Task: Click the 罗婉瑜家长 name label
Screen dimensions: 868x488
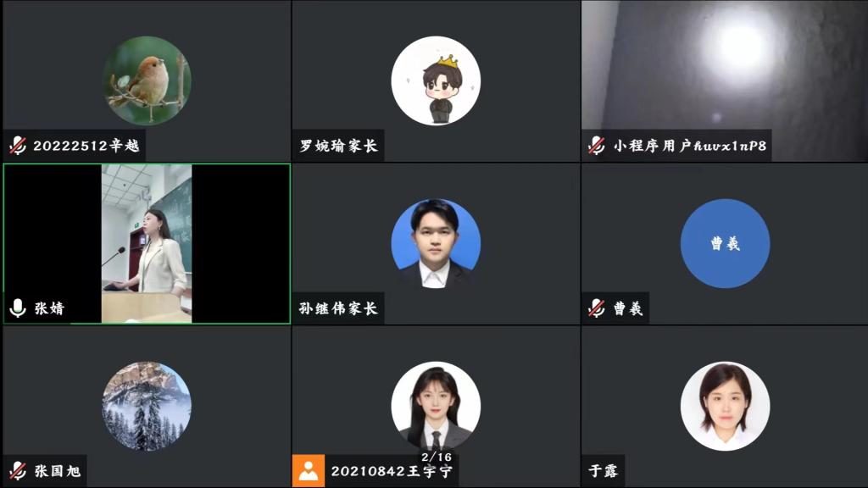Action: point(338,146)
